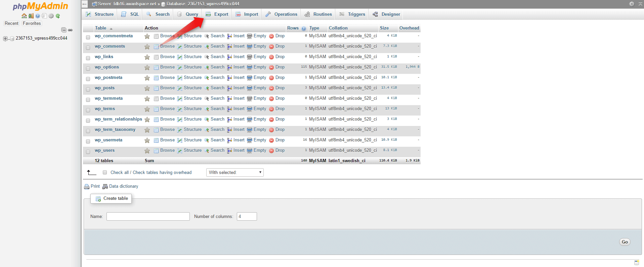Tick the checkbox for wp_options table
The height and width of the screenshot is (267, 644).
88,69
